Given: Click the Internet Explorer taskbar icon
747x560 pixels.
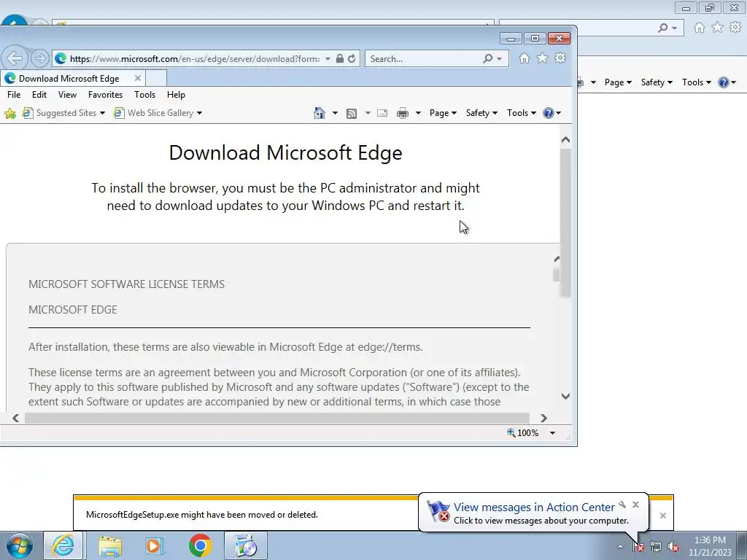Looking at the screenshot, I should click(x=63, y=545).
